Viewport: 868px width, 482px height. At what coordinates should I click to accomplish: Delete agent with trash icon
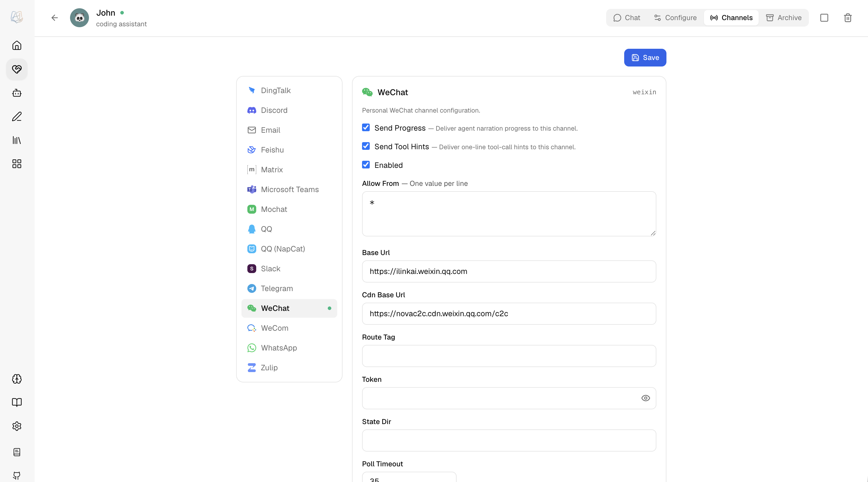tap(848, 17)
